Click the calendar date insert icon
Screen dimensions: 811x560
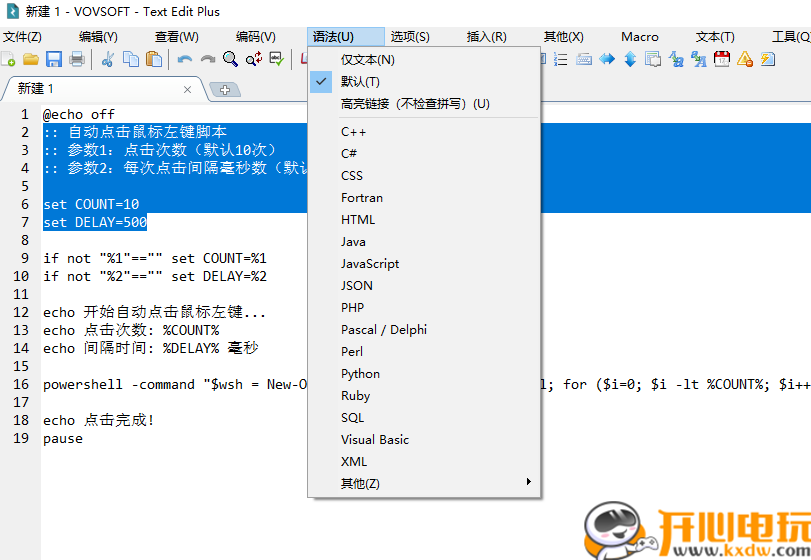point(722,59)
